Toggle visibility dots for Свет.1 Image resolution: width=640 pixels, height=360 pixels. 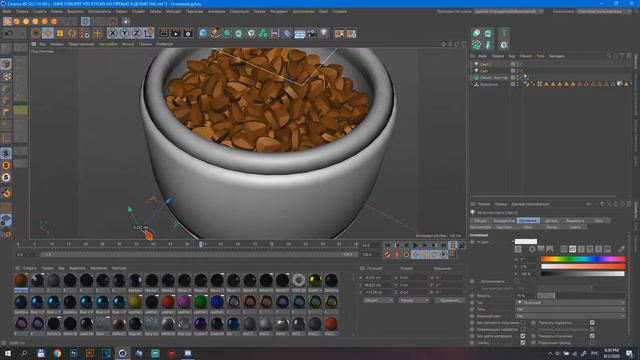point(518,64)
